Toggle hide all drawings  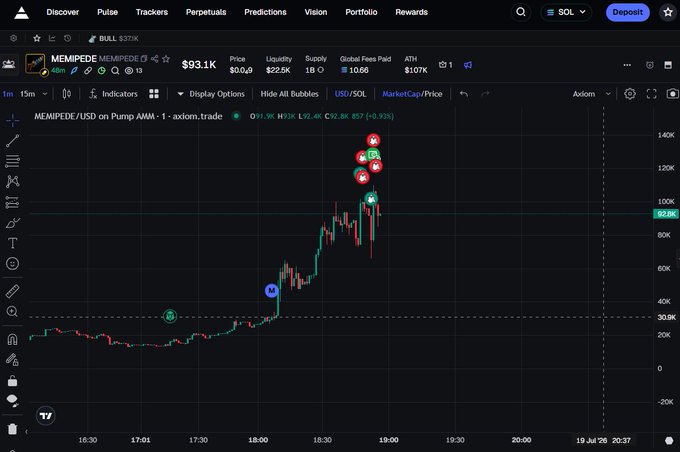coord(13,400)
